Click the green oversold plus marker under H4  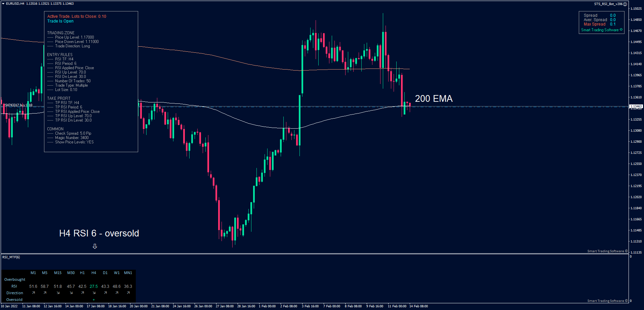coord(94,300)
